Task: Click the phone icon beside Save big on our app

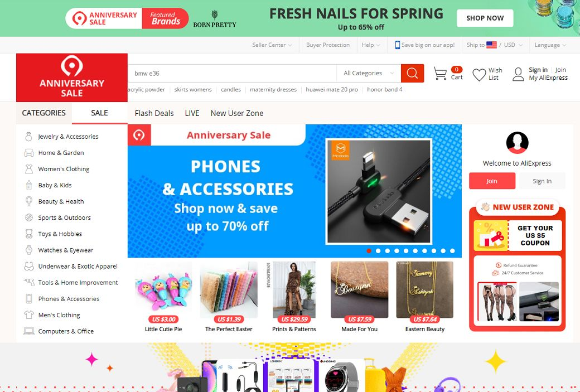Action: [x=397, y=45]
